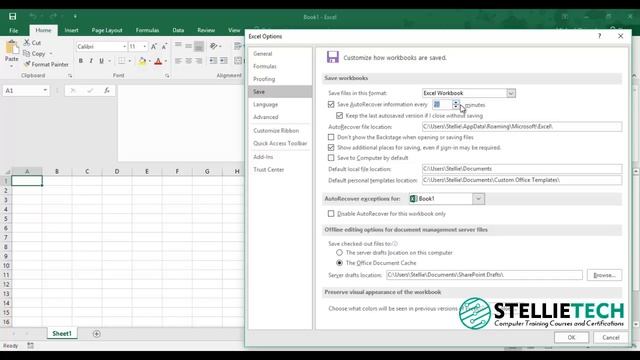
Task: Open the Font group dialog launcher
Action: [x=167, y=76]
